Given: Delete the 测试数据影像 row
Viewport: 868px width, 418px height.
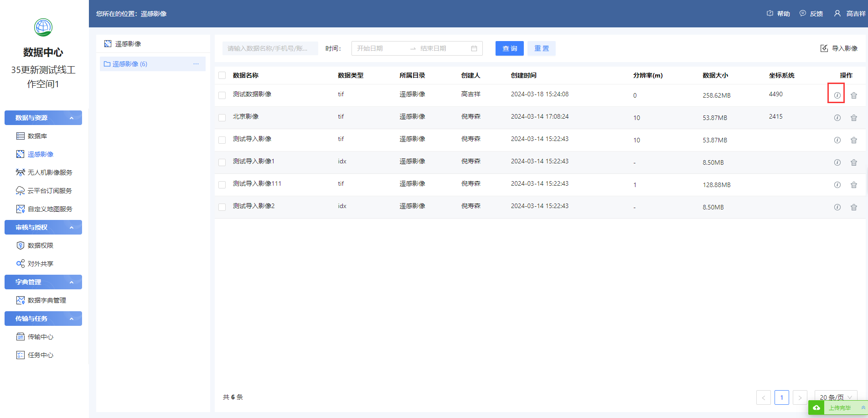Looking at the screenshot, I should pyautogui.click(x=854, y=95).
